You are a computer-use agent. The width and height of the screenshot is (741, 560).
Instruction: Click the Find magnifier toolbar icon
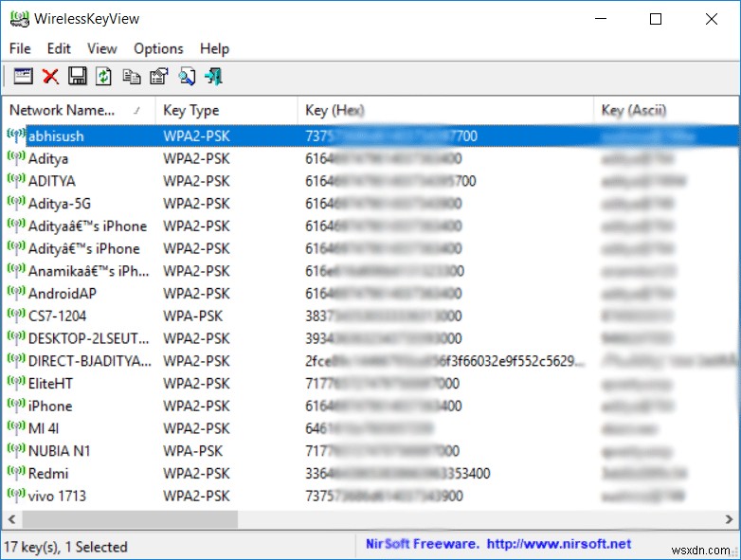click(x=187, y=76)
